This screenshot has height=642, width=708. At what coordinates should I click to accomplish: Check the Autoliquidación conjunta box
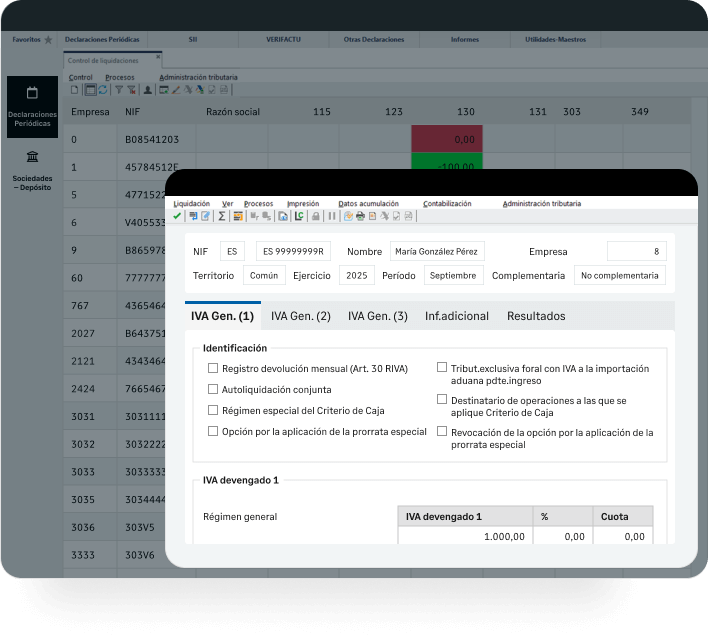(x=213, y=389)
